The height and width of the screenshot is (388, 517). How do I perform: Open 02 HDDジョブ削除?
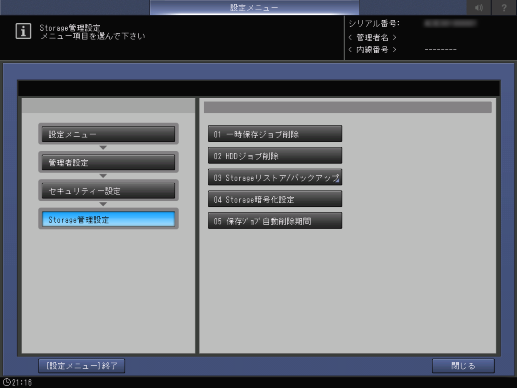(275, 156)
